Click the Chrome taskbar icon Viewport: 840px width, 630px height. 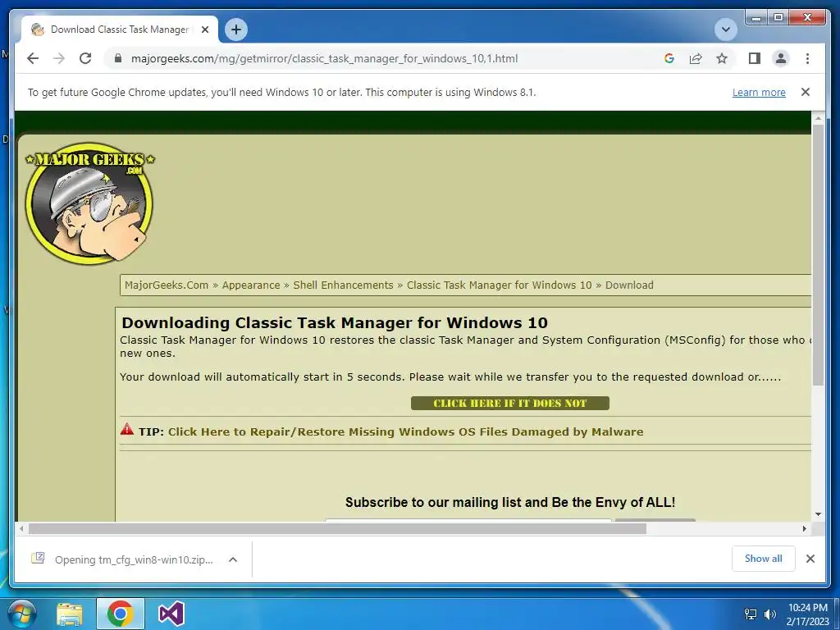pos(120,614)
